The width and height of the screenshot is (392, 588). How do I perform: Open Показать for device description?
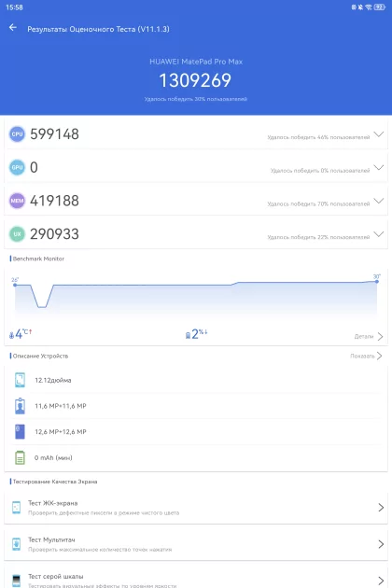coord(366,356)
